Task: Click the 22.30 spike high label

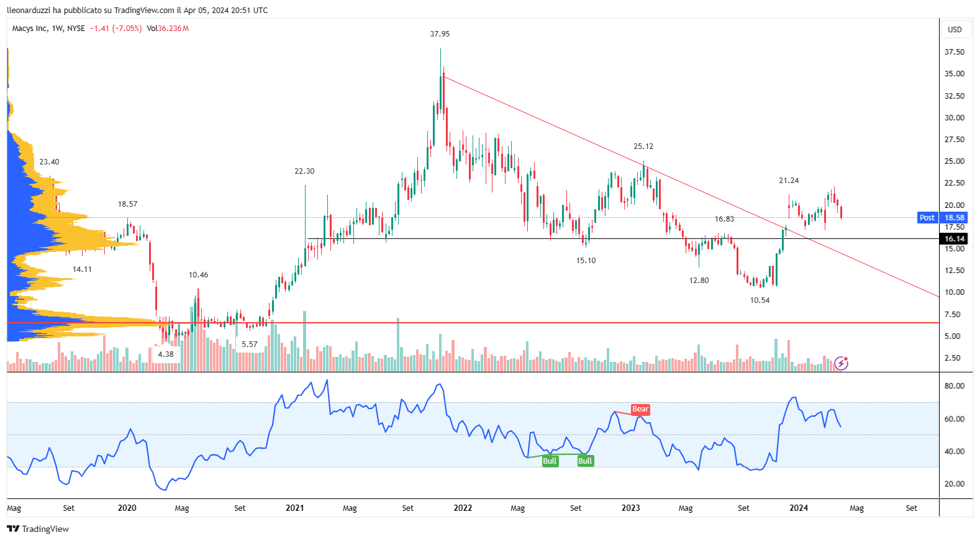Action: (304, 171)
